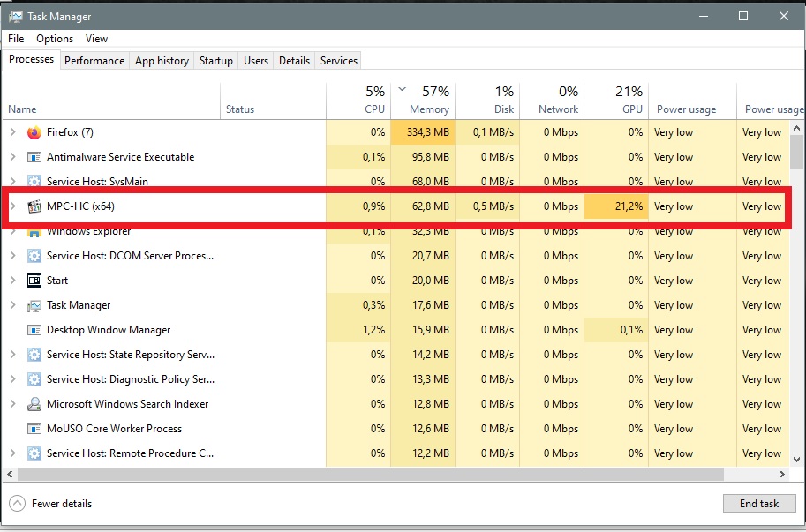The height and width of the screenshot is (532, 806).
Task: Click the Diagnostic Policy Service gear icon
Action: point(34,379)
